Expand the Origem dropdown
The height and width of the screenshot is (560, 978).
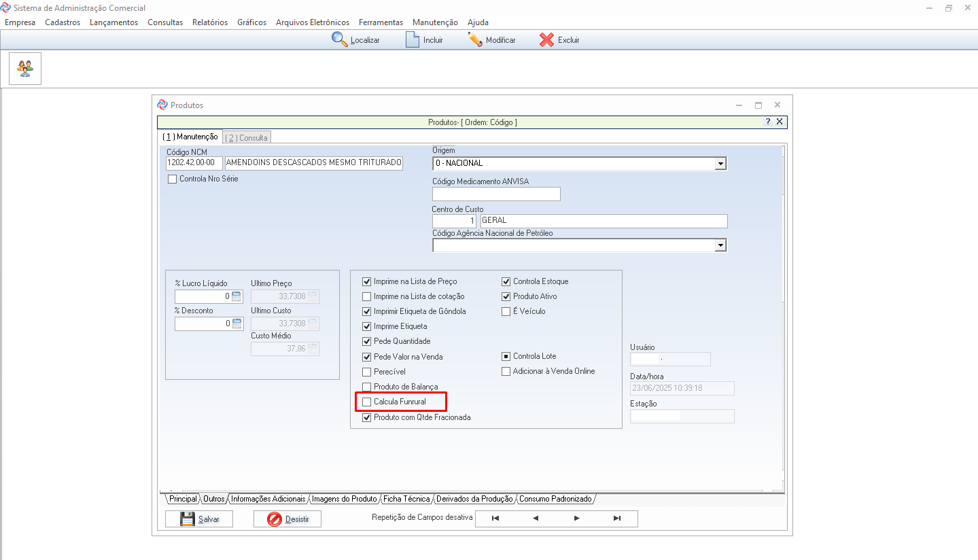(x=720, y=164)
